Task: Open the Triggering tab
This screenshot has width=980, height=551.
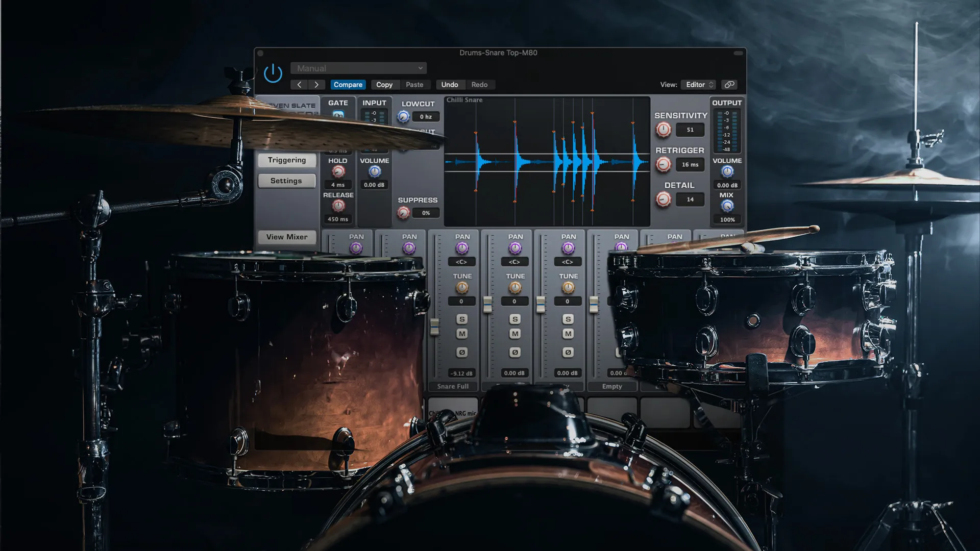Action: point(287,160)
